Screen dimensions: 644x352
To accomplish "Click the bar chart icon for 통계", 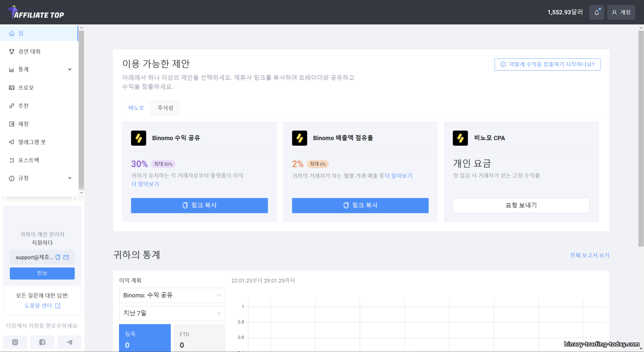I will pos(12,70).
